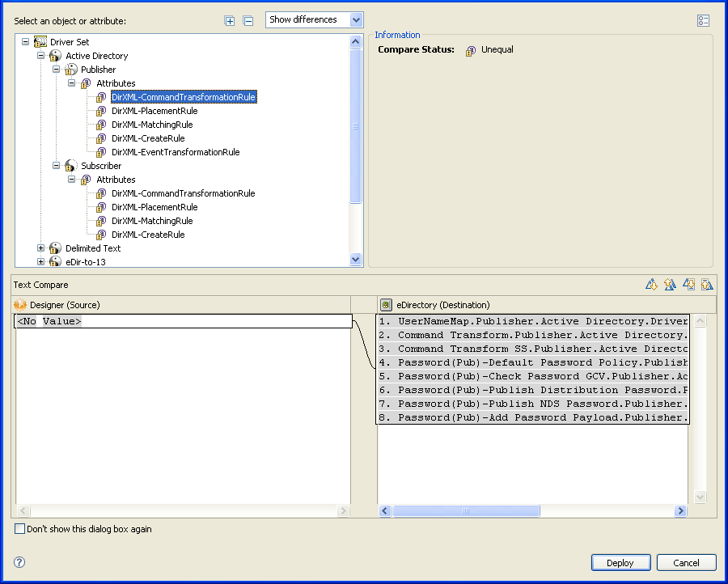Click the tree vertical scrollbar thumb

point(356,126)
